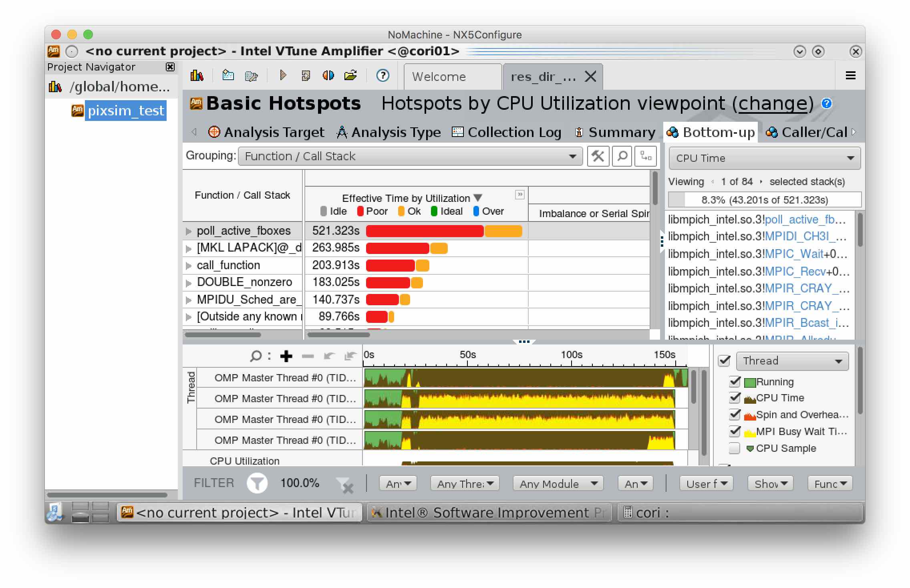Open the CPU Time dropdown

click(x=764, y=158)
